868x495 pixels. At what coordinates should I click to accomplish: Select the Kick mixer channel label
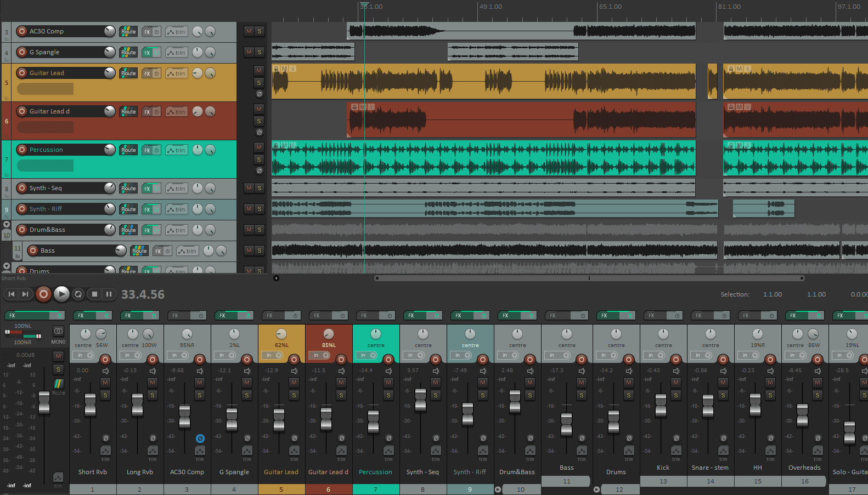click(x=663, y=468)
